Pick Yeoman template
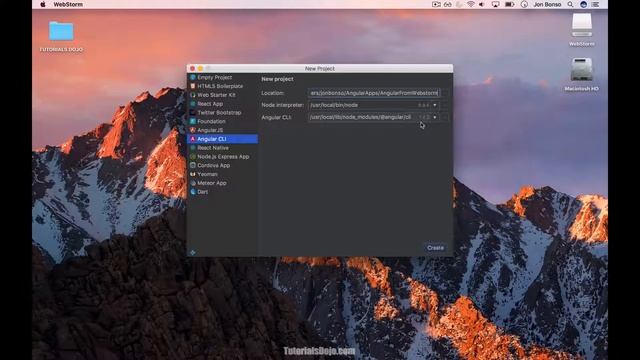 [222, 174]
